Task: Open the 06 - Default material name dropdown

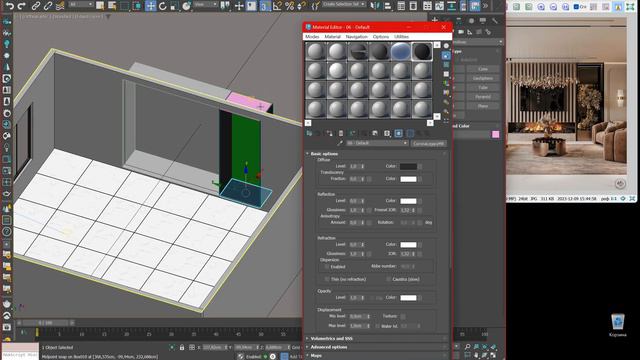Action: point(377,143)
